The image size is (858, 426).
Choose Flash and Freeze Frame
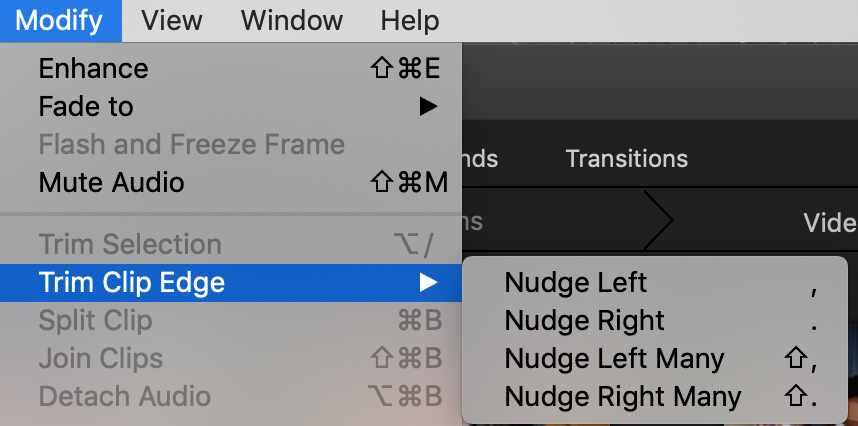[191, 144]
